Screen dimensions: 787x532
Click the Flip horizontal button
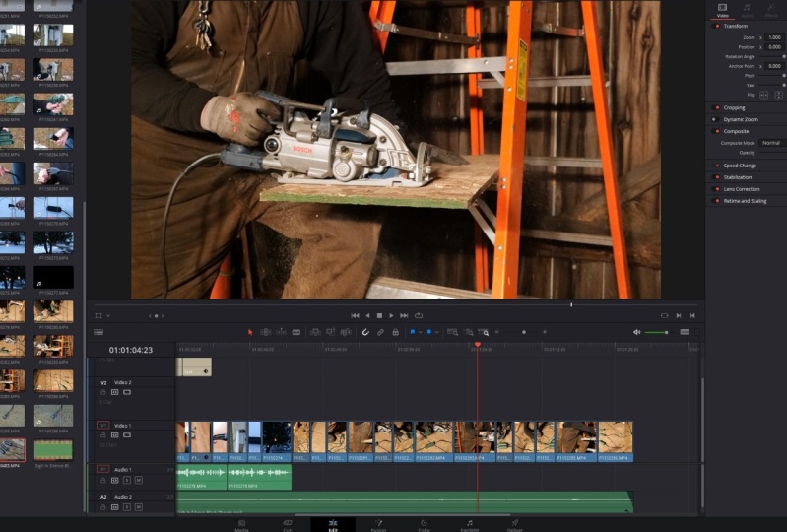pyautogui.click(x=764, y=95)
